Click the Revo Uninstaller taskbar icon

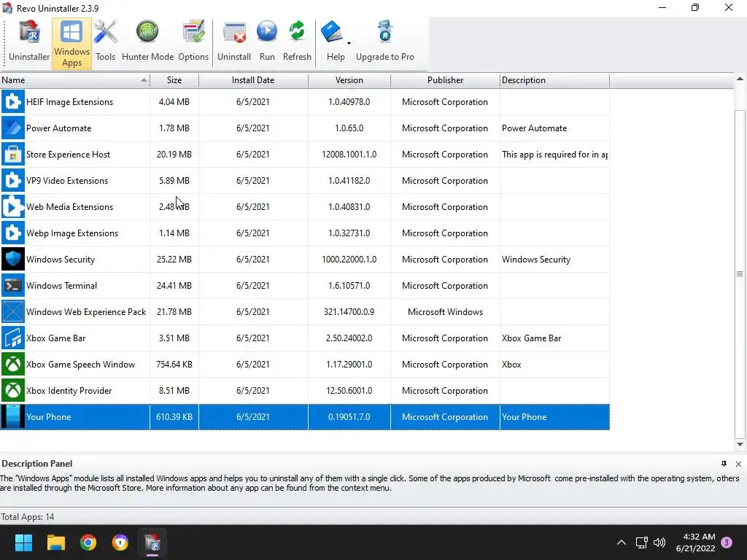click(152, 542)
